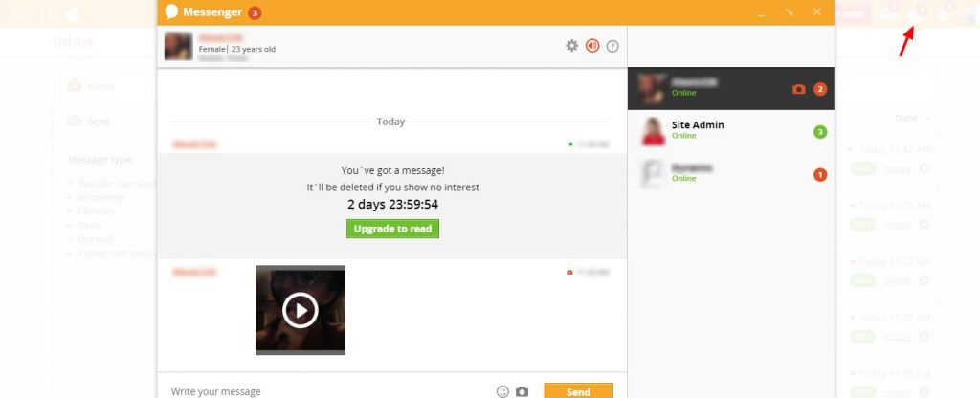Click the green badge showing 3

820,132
